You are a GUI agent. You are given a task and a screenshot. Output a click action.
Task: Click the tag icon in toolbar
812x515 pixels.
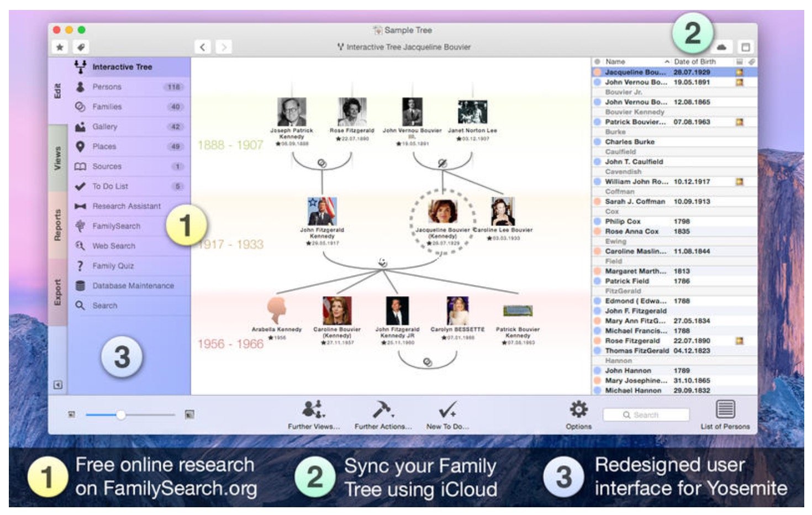pos(81,47)
